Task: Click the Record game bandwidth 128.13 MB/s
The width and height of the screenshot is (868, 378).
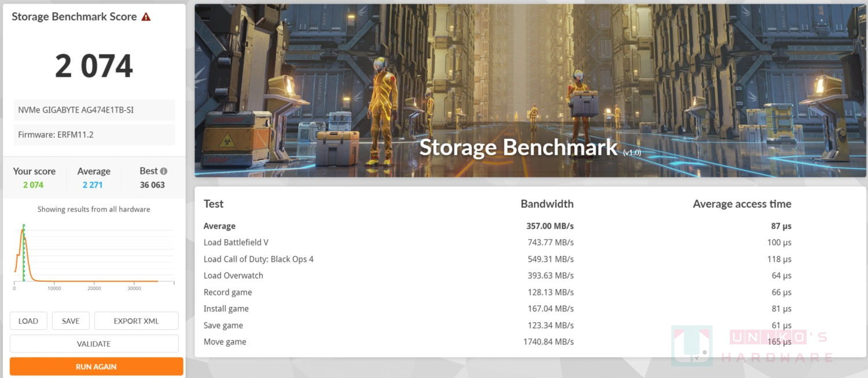Action: point(550,292)
